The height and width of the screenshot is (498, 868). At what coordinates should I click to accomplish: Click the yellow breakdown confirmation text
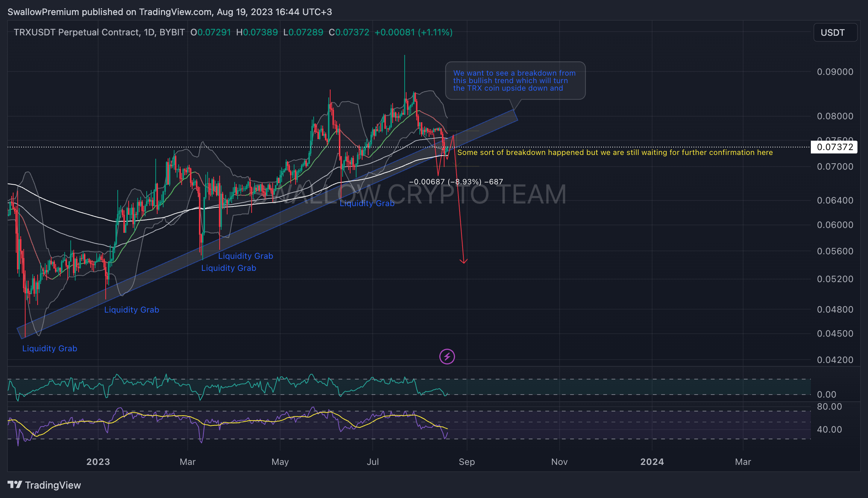[x=615, y=152]
